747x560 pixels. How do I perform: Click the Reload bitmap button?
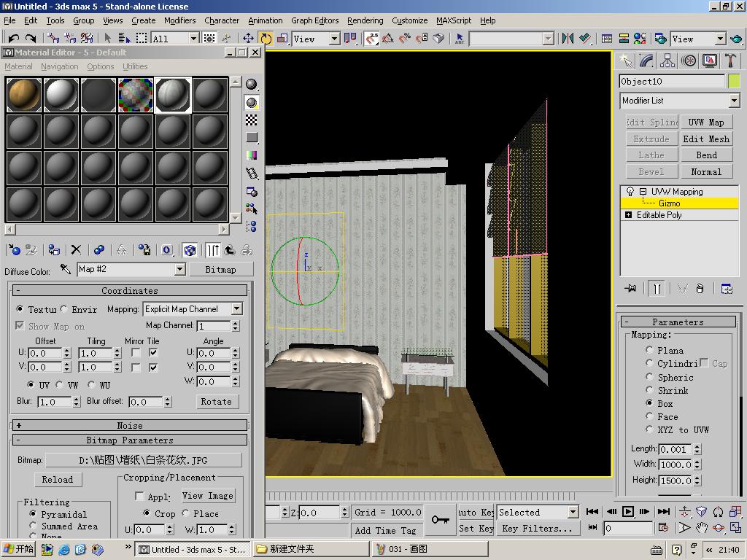pos(58,480)
